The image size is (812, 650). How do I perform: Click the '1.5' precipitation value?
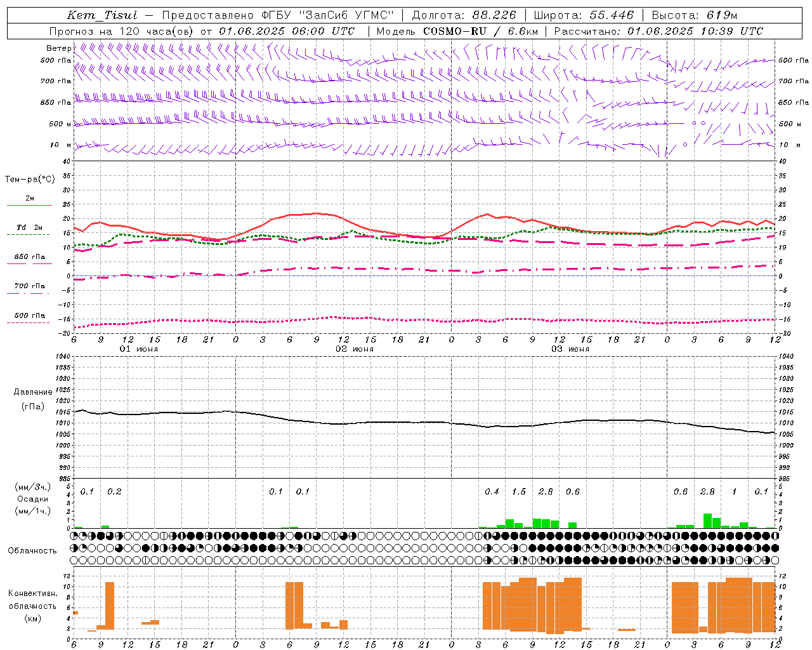519,492
